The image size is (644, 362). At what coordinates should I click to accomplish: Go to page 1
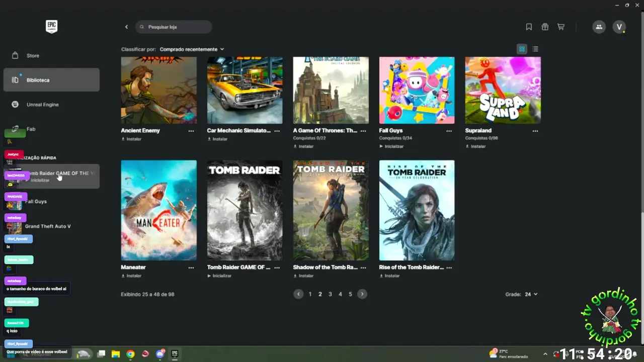[310, 294]
